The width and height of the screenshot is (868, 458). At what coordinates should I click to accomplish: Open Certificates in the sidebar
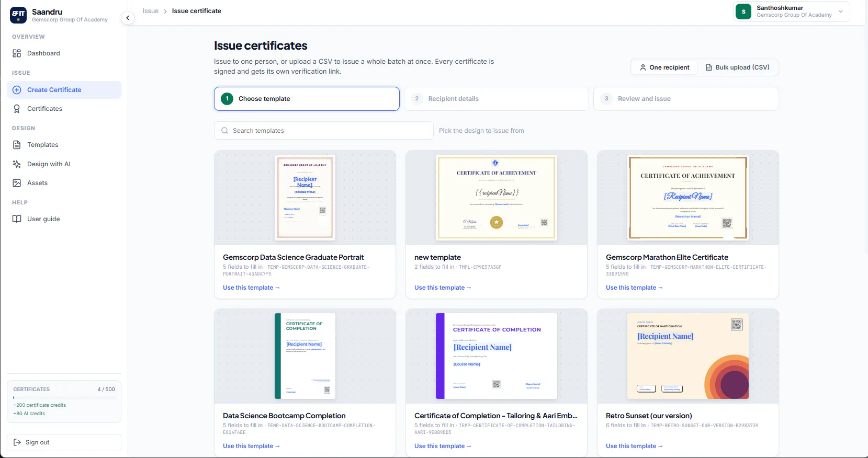(64, 109)
